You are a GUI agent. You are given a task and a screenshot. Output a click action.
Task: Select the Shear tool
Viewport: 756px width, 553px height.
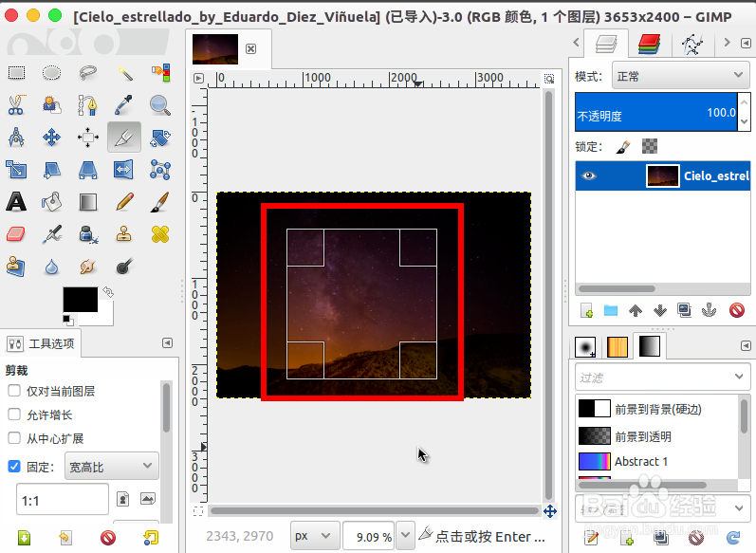coord(51,170)
